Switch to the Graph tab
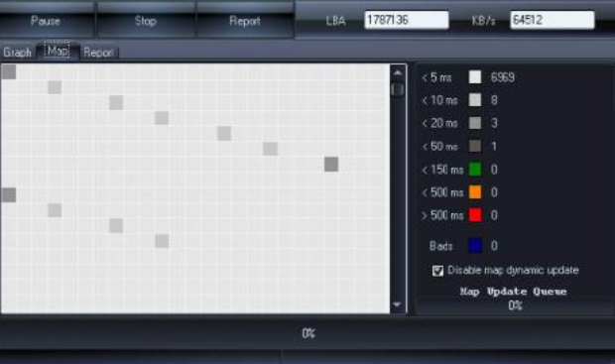The width and height of the screenshot is (615, 364). [x=17, y=53]
